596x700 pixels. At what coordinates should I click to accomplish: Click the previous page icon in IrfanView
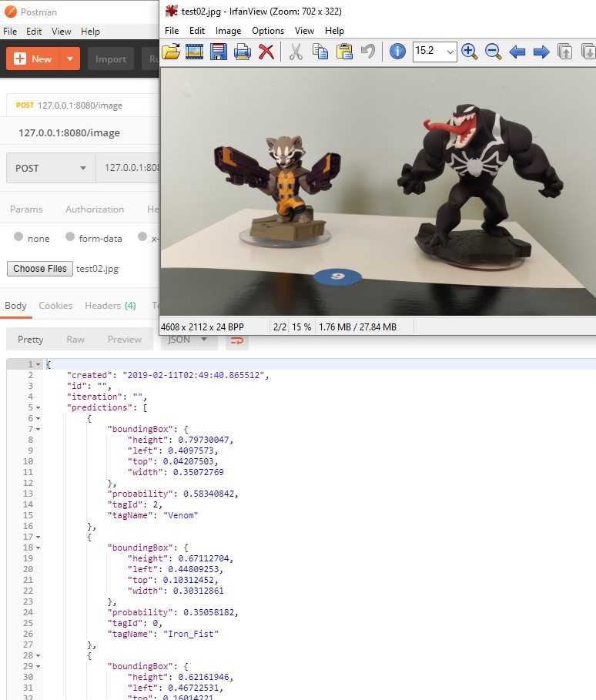point(564,52)
